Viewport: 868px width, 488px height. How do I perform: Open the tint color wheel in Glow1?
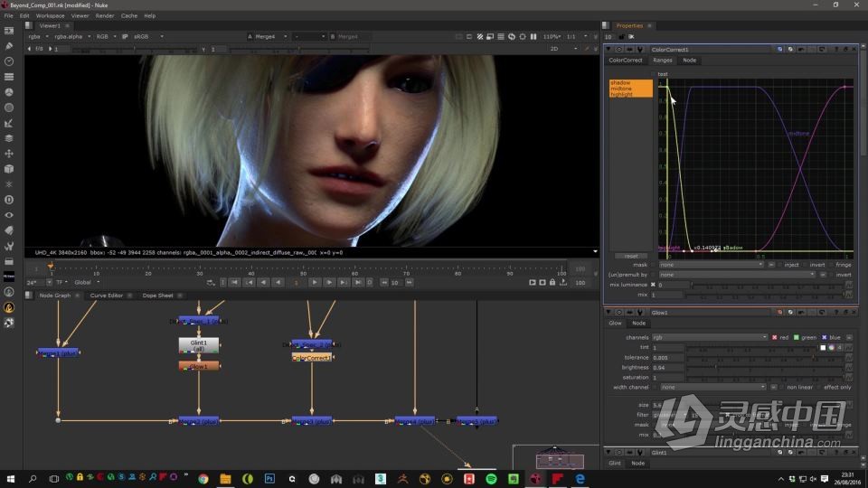point(831,347)
